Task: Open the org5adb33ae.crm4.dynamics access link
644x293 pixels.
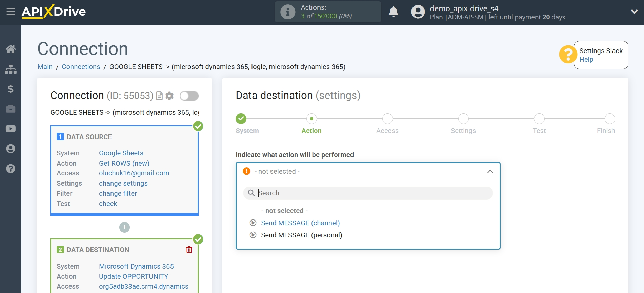Action: pos(143,286)
